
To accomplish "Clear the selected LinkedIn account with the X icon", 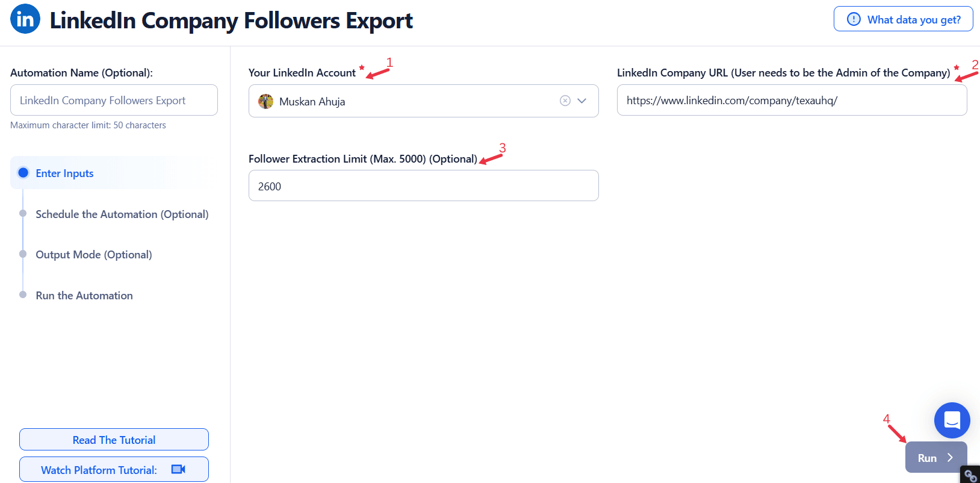I will click(x=565, y=101).
